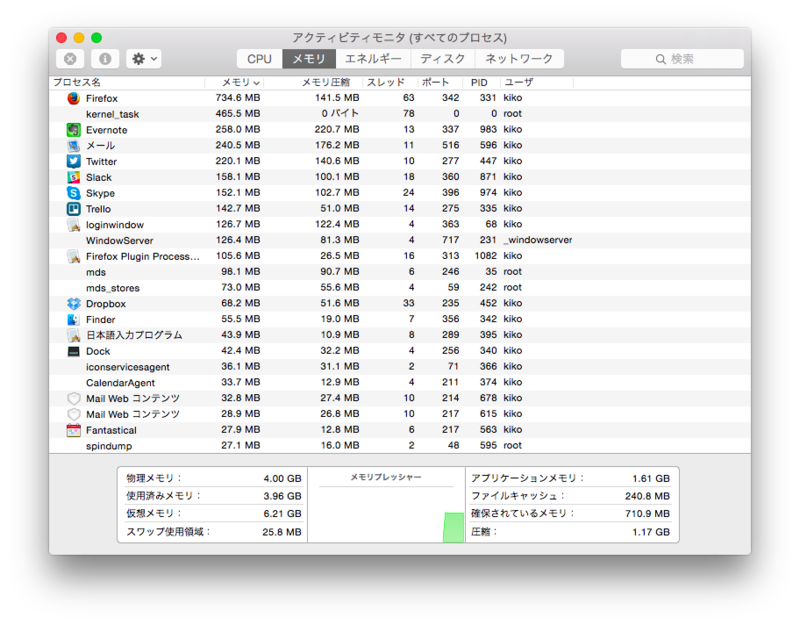Toggle sort on メモリ column header

[235, 82]
